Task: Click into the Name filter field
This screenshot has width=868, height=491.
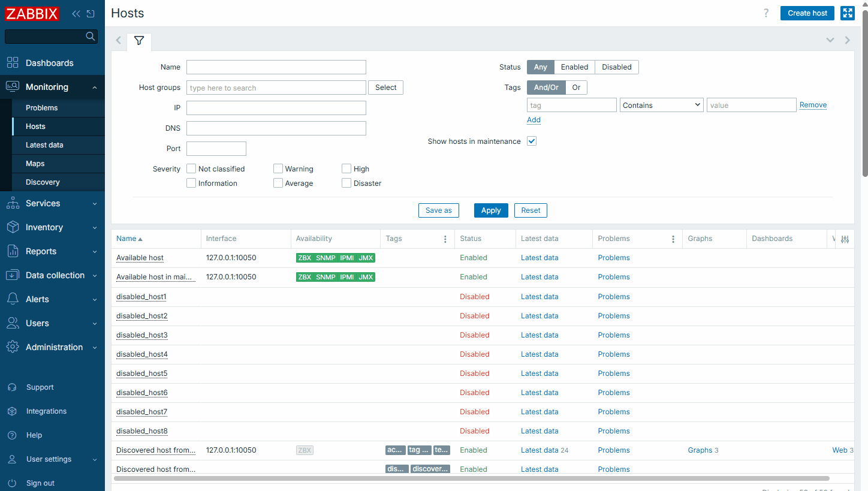Action: click(x=276, y=67)
